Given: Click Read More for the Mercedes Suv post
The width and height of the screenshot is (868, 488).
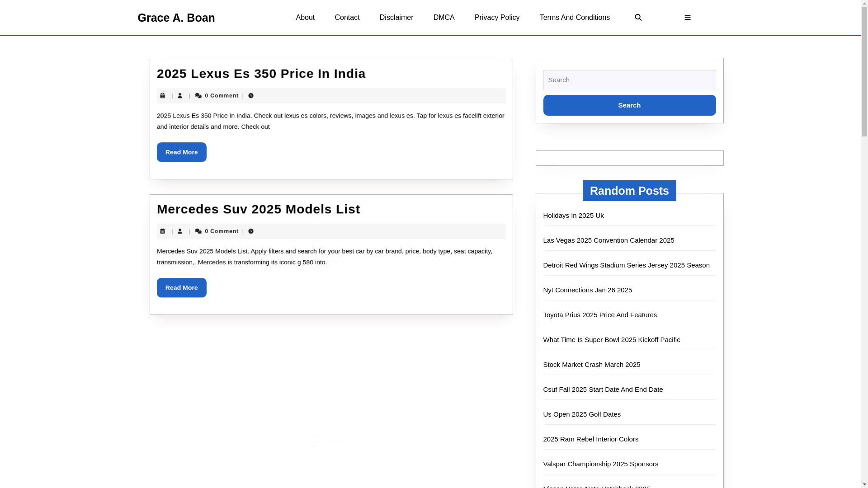Looking at the screenshot, I should pos(182,288).
